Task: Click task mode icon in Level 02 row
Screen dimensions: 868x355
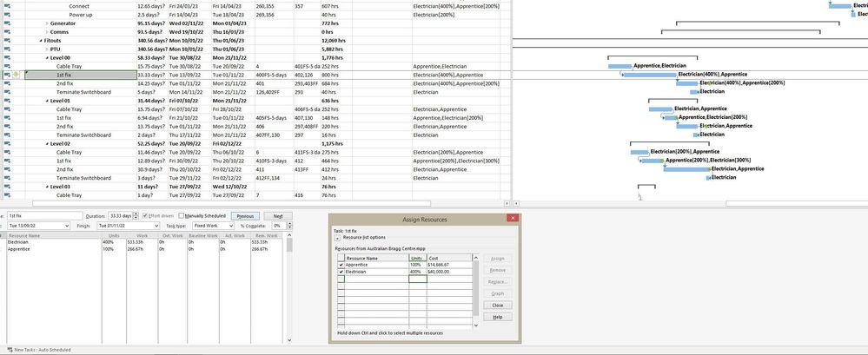Action: point(7,144)
